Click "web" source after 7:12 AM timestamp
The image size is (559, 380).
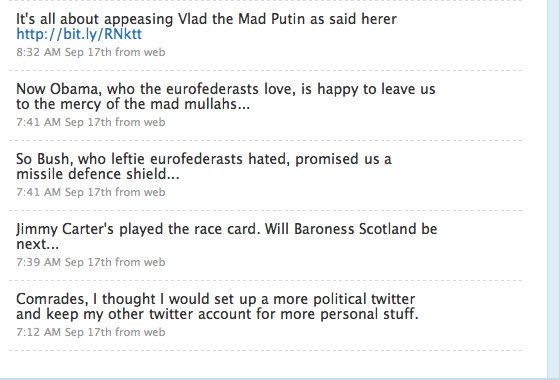[x=154, y=332]
